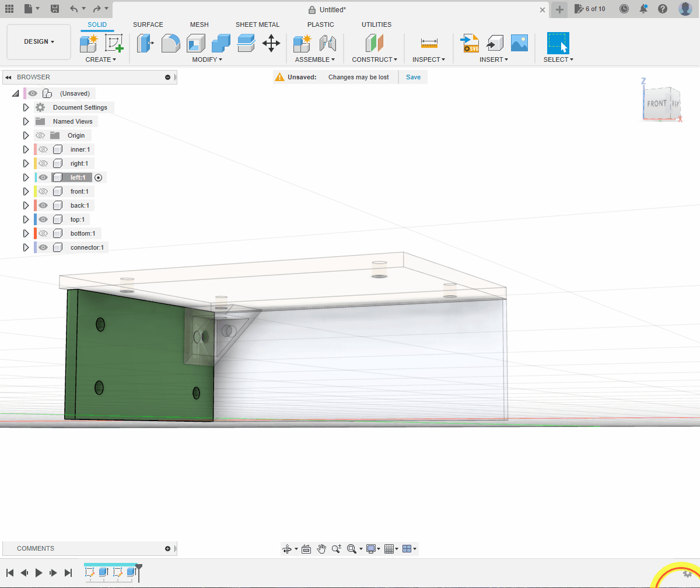Click the Insert SVG icon
The image size is (700, 588).
coord(470,43)
